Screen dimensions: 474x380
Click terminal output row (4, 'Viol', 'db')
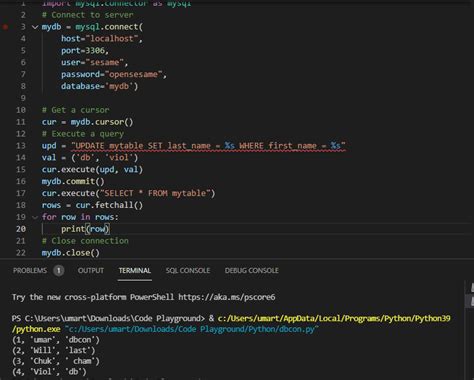click(49, 372)
